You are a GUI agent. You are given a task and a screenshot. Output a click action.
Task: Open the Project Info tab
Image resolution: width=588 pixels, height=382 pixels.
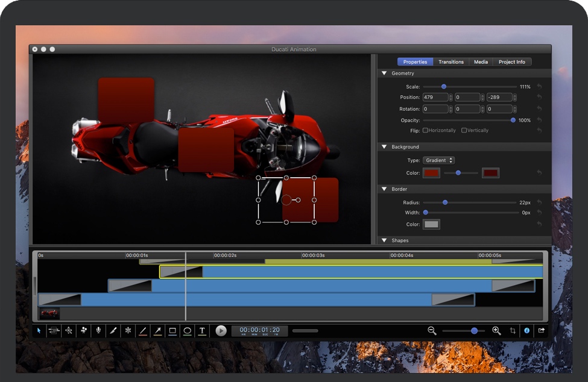coord(512,62)
